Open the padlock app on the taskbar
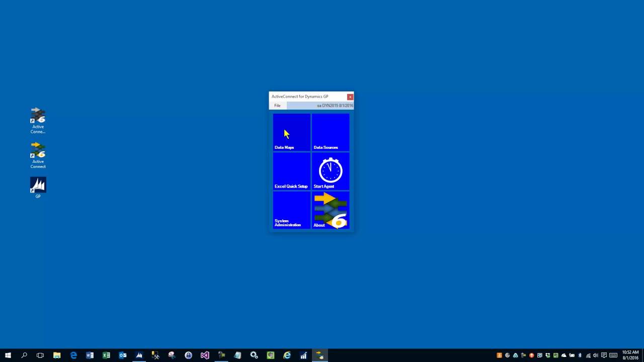The height and width of the screenshot is (362, 644). (x=188, y=355)
